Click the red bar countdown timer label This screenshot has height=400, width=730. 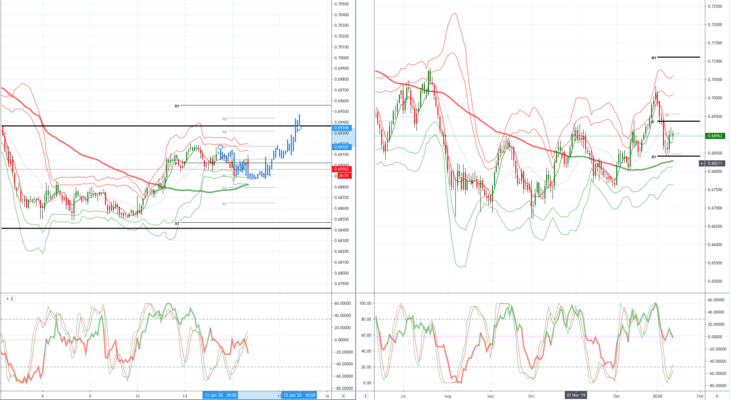342,176
